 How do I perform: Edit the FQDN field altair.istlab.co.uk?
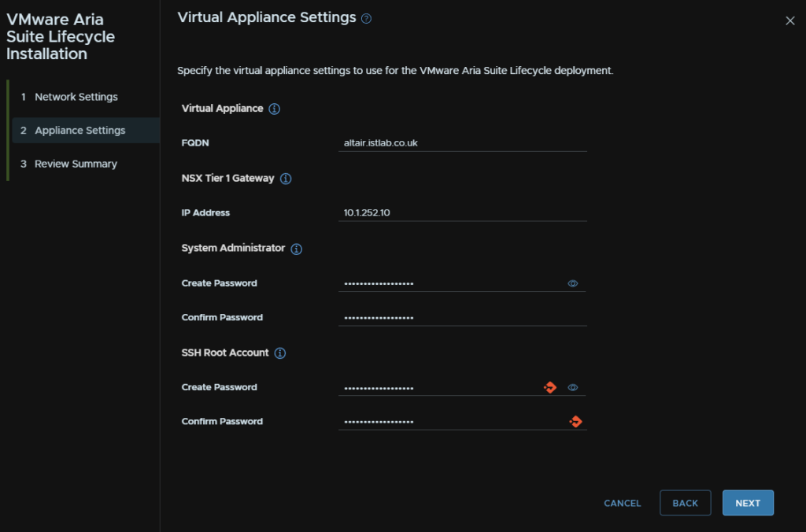point(463,143)
